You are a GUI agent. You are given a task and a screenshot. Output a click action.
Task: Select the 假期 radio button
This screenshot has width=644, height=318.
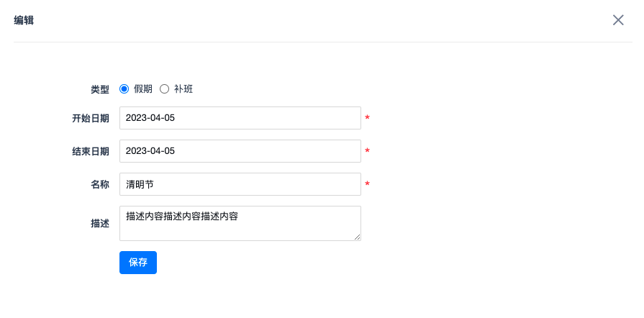coord(124,89)
